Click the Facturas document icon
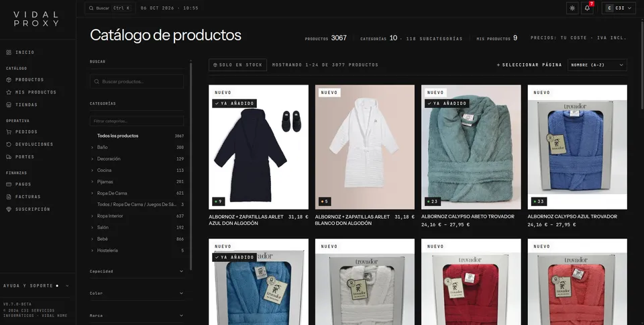This screenshot has height=325, width=644. point(9,197)
